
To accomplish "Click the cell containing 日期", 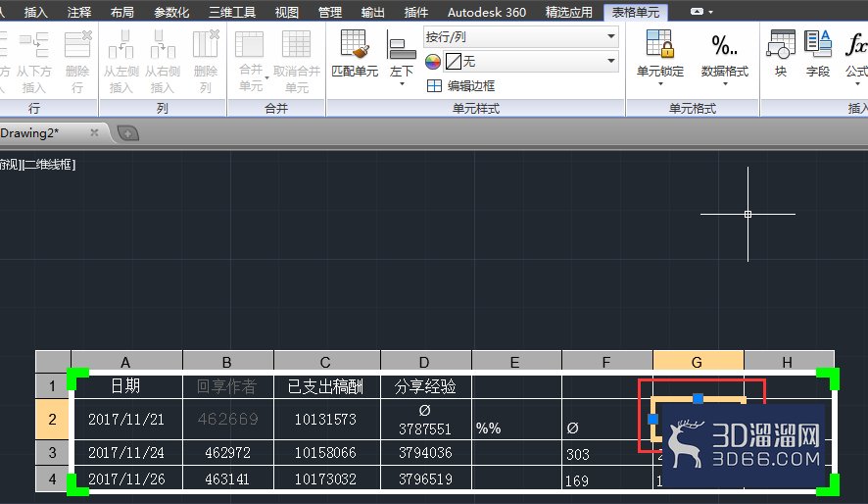I will click(x=126, y=386).
